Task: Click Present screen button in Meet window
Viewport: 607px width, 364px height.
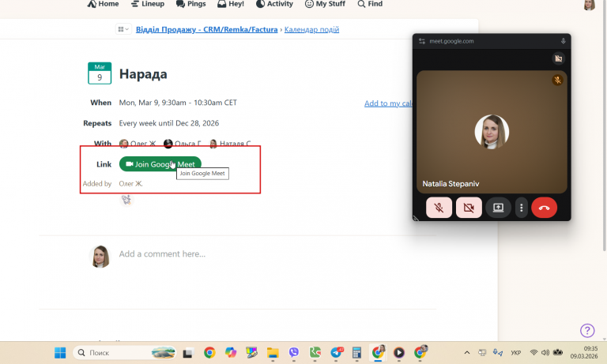Action: coord(498,208)
